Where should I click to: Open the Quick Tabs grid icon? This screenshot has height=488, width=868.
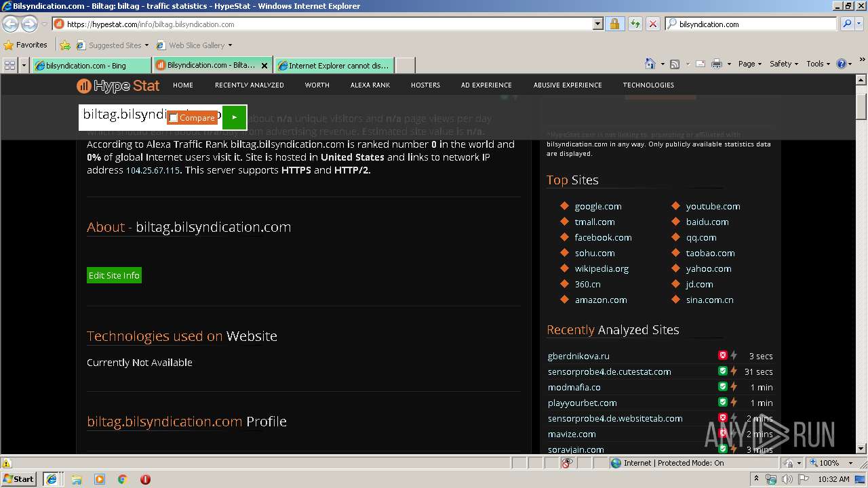(x=10, y=65)
